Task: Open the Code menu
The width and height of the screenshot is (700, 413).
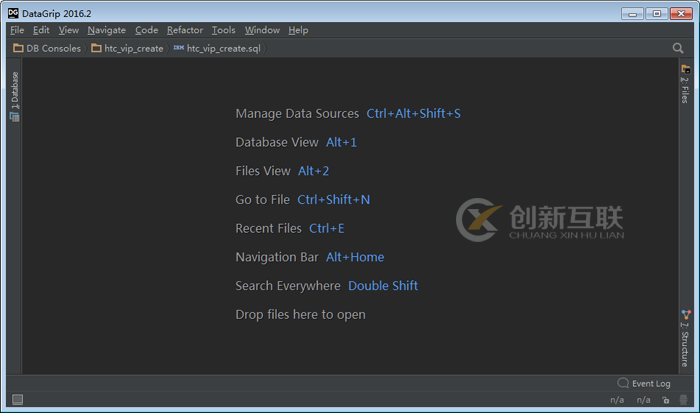Action: (147, 30)
